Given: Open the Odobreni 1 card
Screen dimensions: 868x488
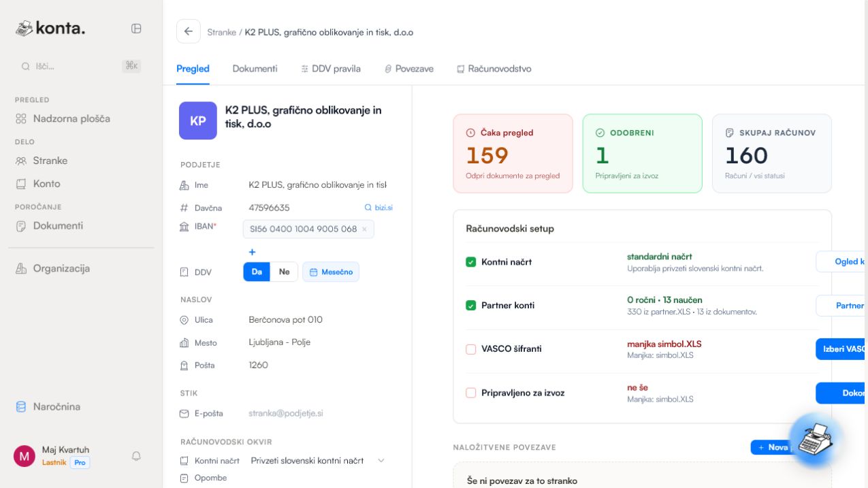Looking at the screenshot, I should coord(643,154).
